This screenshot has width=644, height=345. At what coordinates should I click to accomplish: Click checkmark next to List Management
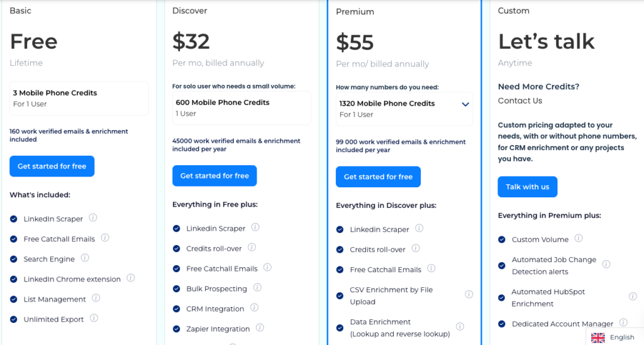tap(14, 299)
